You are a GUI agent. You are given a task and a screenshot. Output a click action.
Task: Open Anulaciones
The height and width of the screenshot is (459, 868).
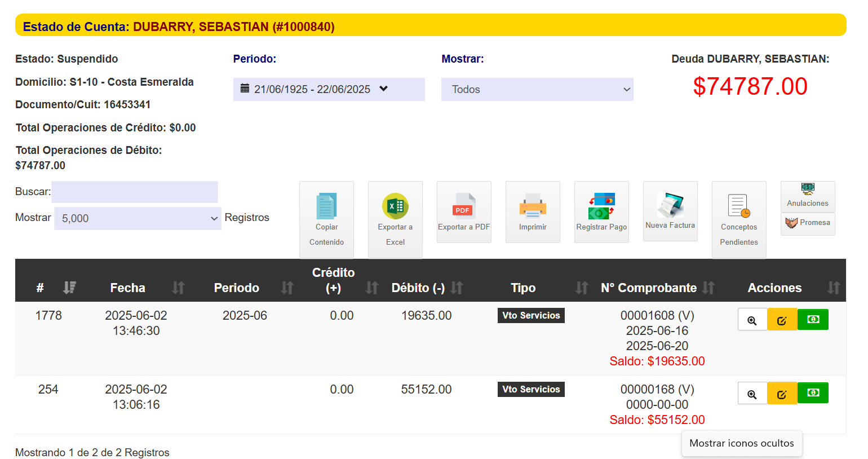[808, 196]
